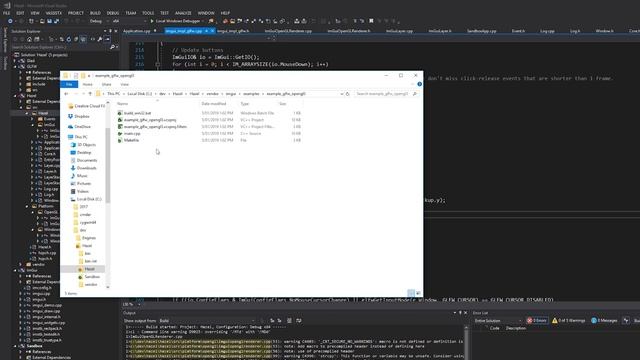Viewport: 640px width, 360px height.
Task: Toggle the Errors filter in Error List
Action: coord(537,321)
